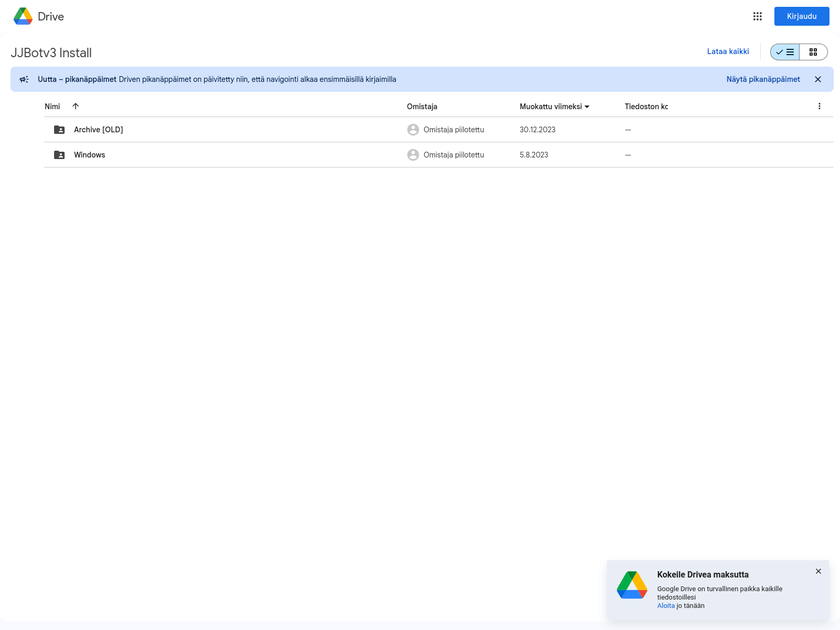840x630 pixels.
Task: Click the JJBotv3 Install folder title
Action: click(51, 53)
